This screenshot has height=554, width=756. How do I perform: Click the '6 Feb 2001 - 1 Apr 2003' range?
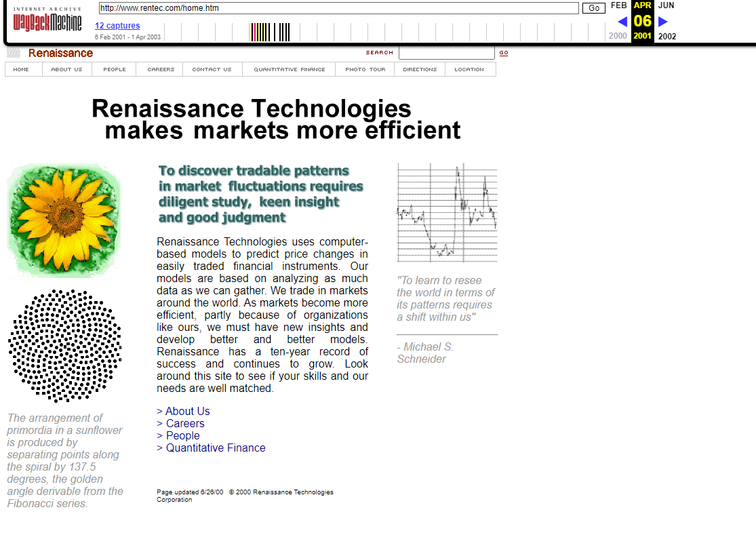127,37
